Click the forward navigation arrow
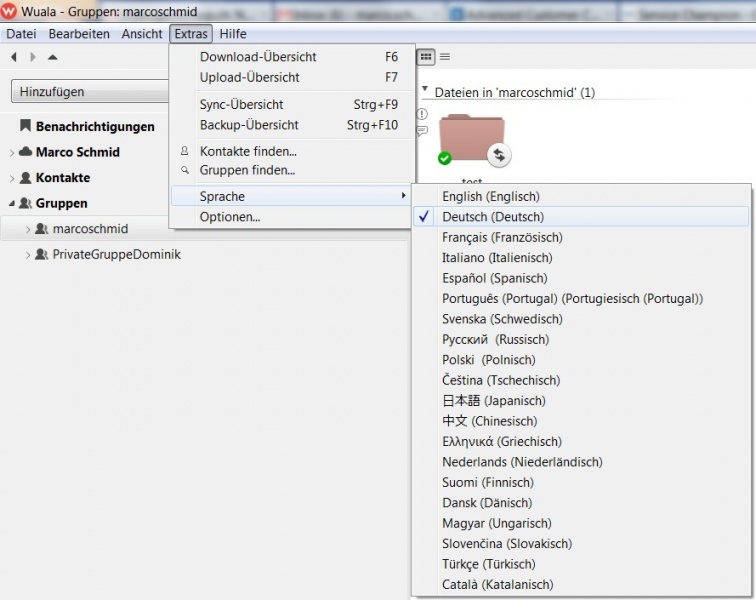The width and height of the screenshot is (756, 600). point(33,57)
